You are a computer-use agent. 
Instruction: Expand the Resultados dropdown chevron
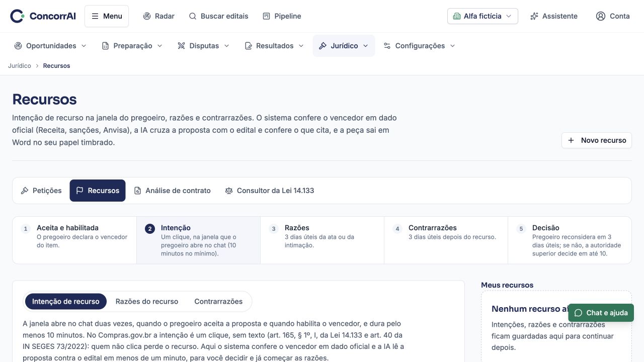coord(301,46)
